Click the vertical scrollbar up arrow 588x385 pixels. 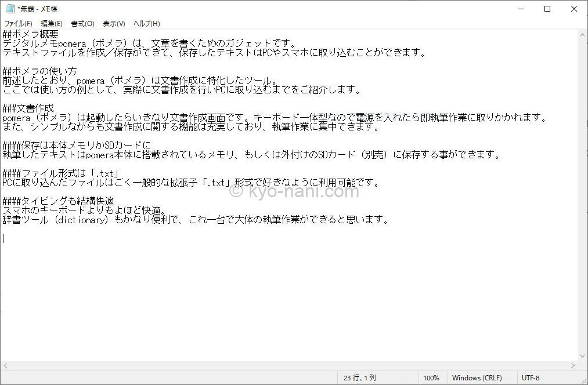click(x=583, y=35)
